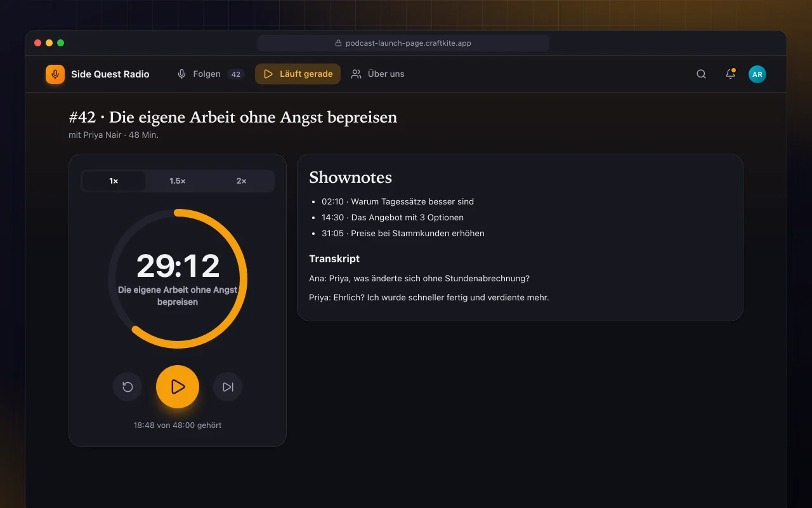Image resolution: width=812 pixels, height=508 pixels.
Task: Click the Side Quest Radio microphone logo
Action: [55, 74]
